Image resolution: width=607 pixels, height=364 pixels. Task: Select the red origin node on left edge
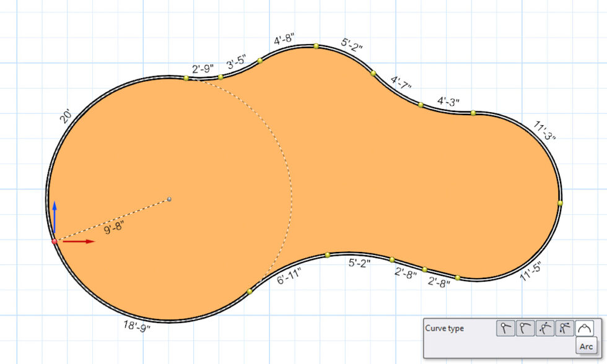tap(55, 241)
